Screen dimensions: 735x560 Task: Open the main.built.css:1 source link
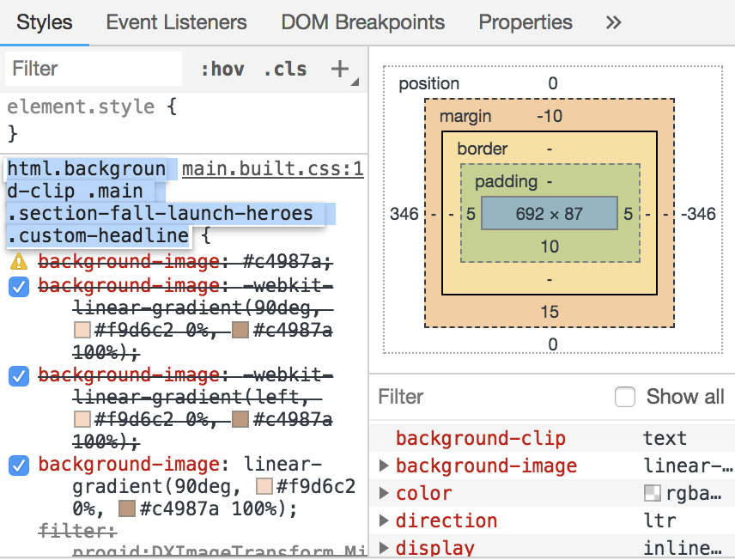[273, 169]
